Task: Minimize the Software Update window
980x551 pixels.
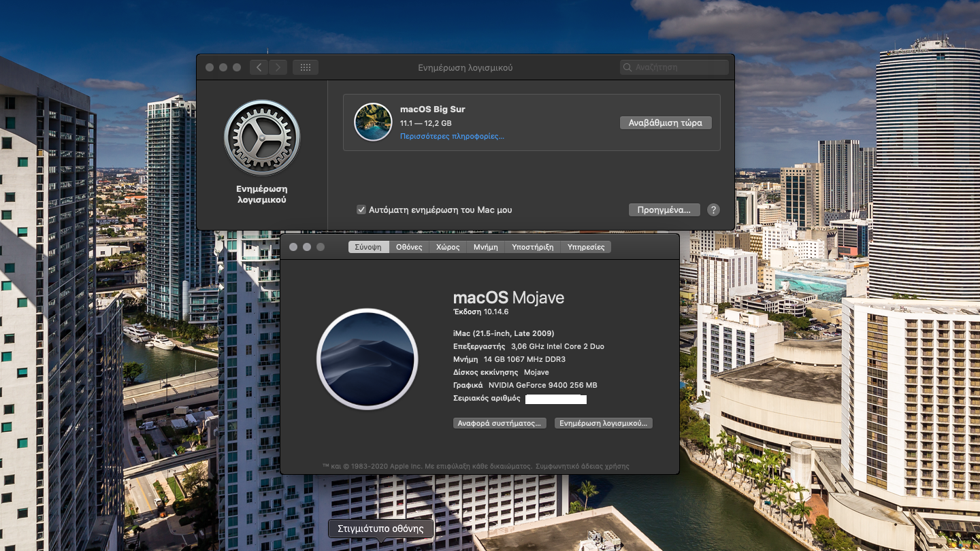Action: pyautogui.click(x=223, y=67)
